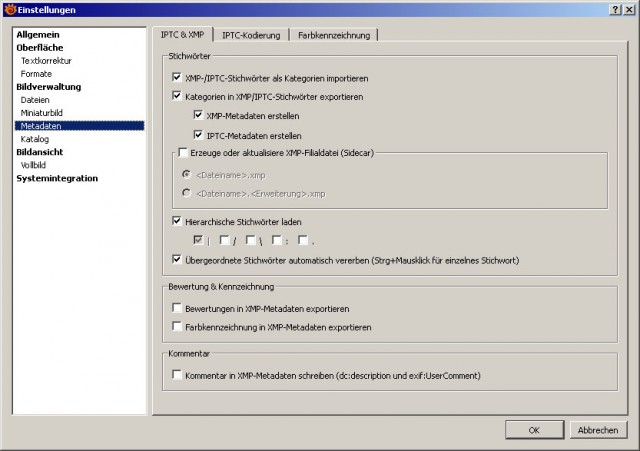640x451 pixels.
Task: Click the XnView icon in the title bar
Action: [x=10, y=9]
